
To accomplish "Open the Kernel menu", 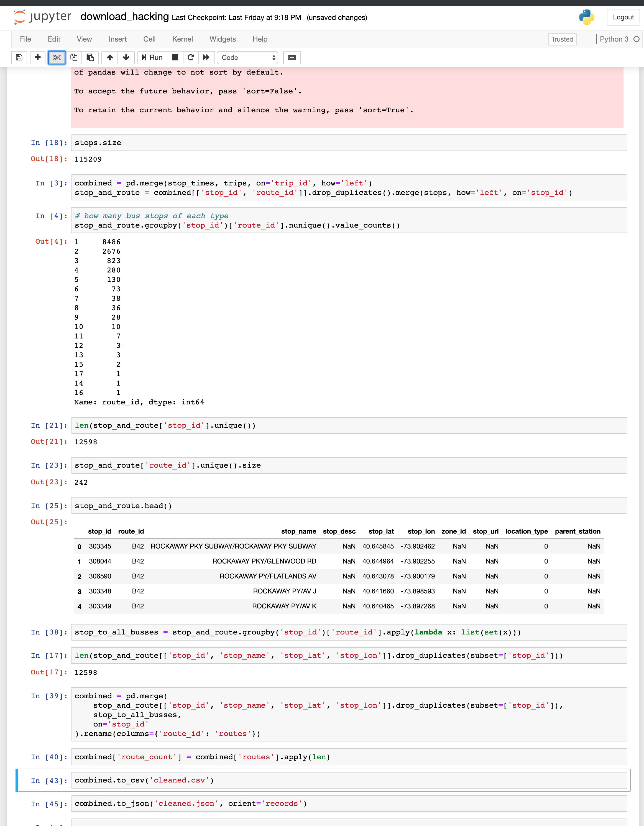I will coord(182,39).
